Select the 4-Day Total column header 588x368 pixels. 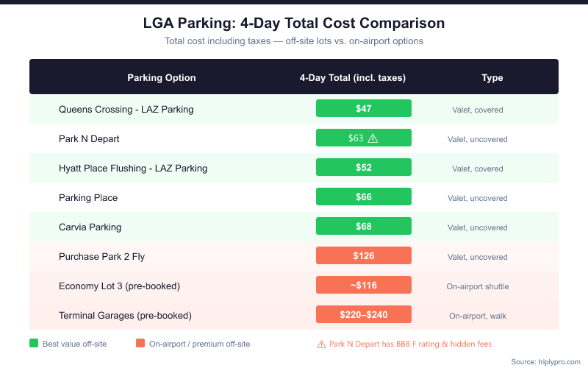coord(353,77)
